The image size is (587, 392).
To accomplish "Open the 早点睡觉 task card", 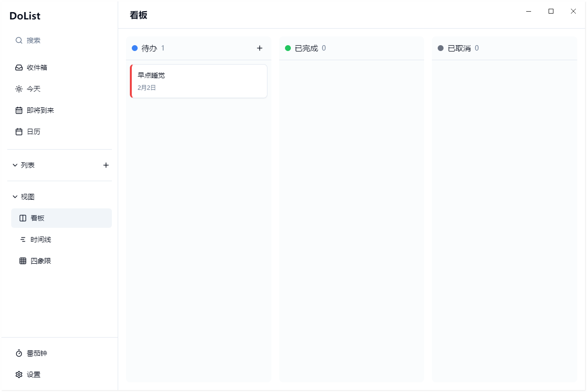I will point(198,81).
